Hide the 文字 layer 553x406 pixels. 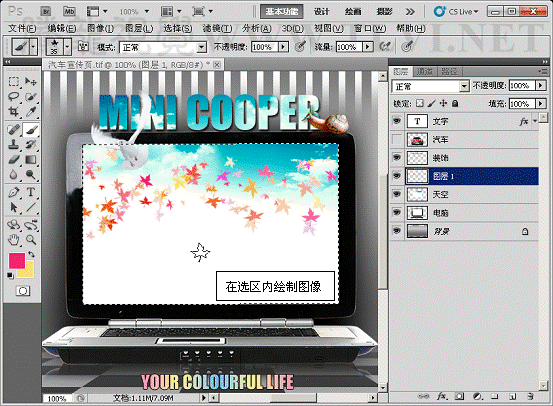pos(397,121)
